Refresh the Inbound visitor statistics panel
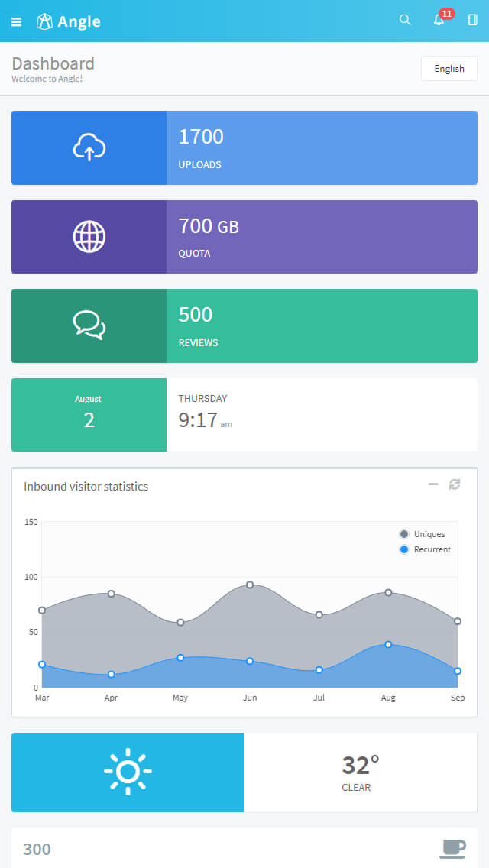Image resolution: width=489 pixels, height=868 pixels. (x=455, y=484)
